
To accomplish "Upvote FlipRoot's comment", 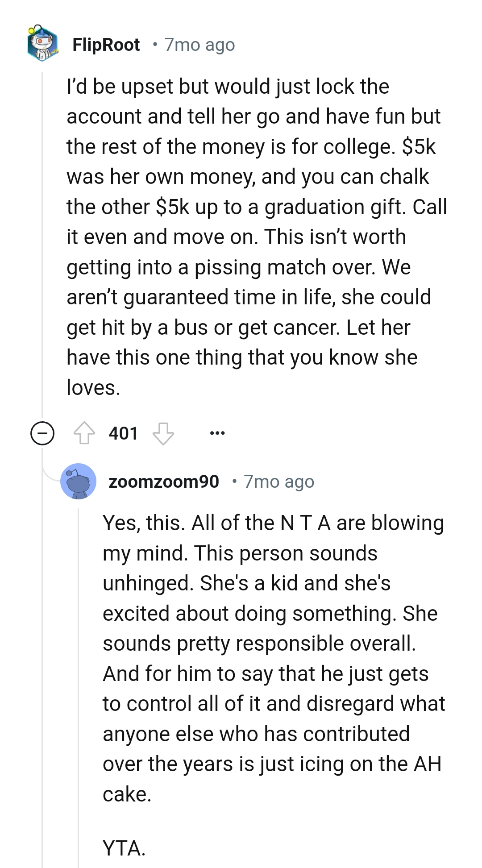I will (x=84, y=433).
